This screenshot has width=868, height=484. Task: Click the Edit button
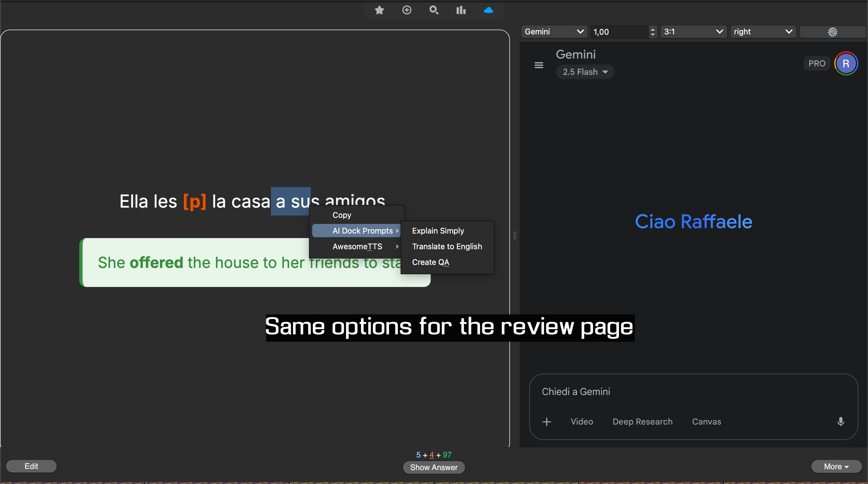point(31,466)
